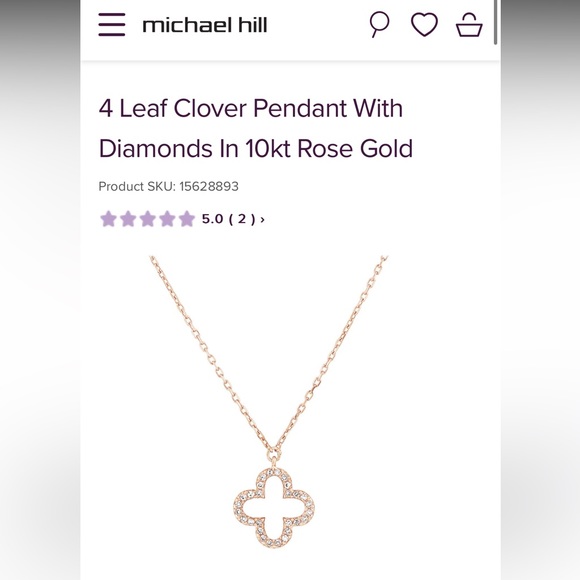Click the 4 Leaf Clover Pendant product title

(256, 128)
